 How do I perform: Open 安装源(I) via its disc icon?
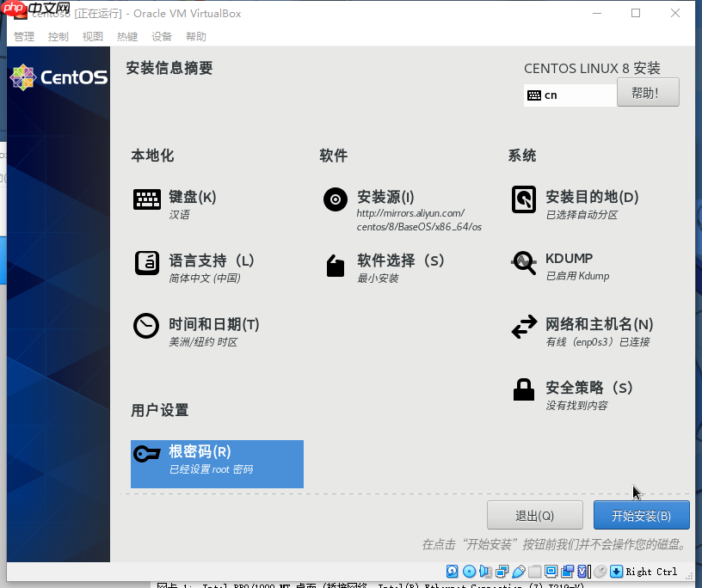tap(335, 199)
